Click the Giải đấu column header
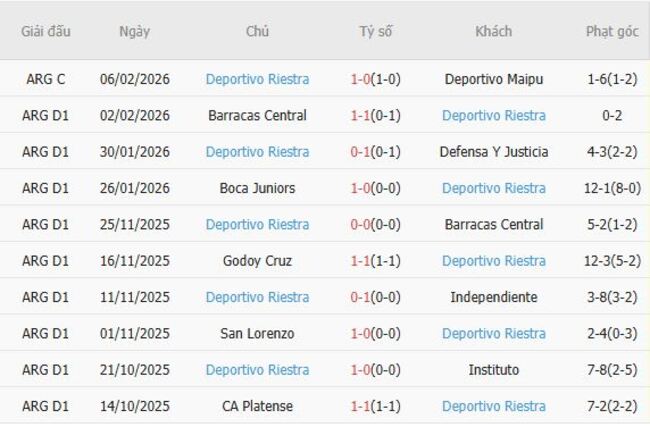Screen dimensions: 650x427 [46, 31]
